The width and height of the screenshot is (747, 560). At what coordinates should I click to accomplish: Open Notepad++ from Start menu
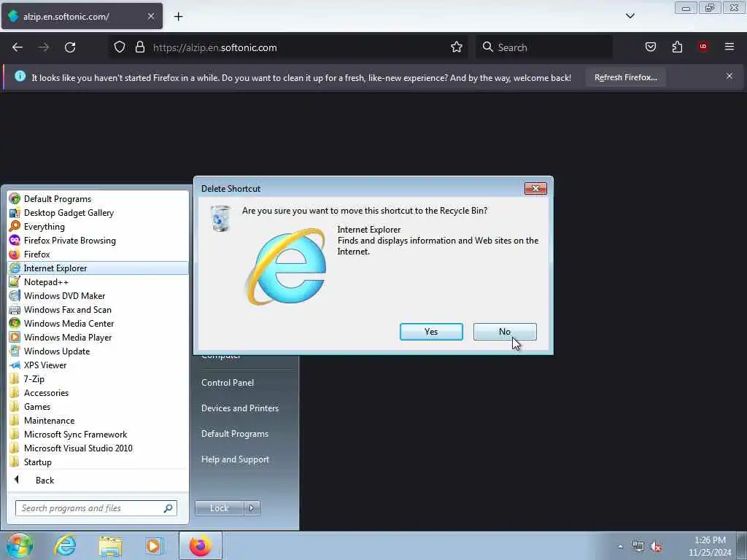[x=98, y=282]
